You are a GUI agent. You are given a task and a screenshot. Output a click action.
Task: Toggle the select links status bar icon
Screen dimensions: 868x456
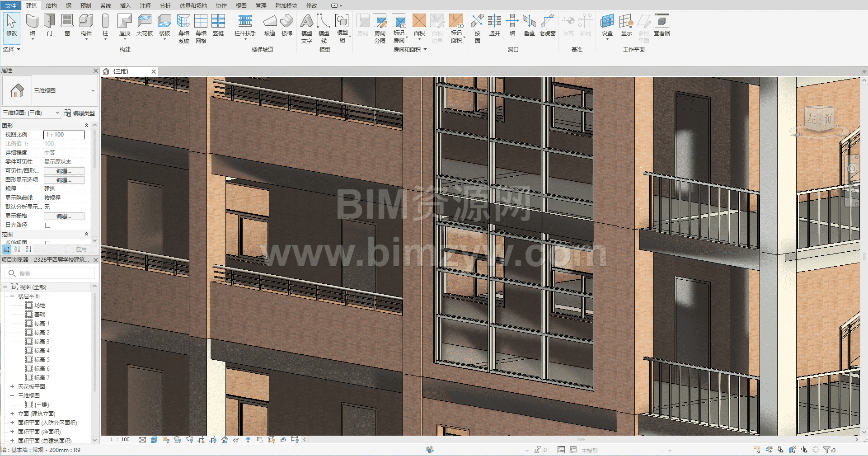coord(757,450)
